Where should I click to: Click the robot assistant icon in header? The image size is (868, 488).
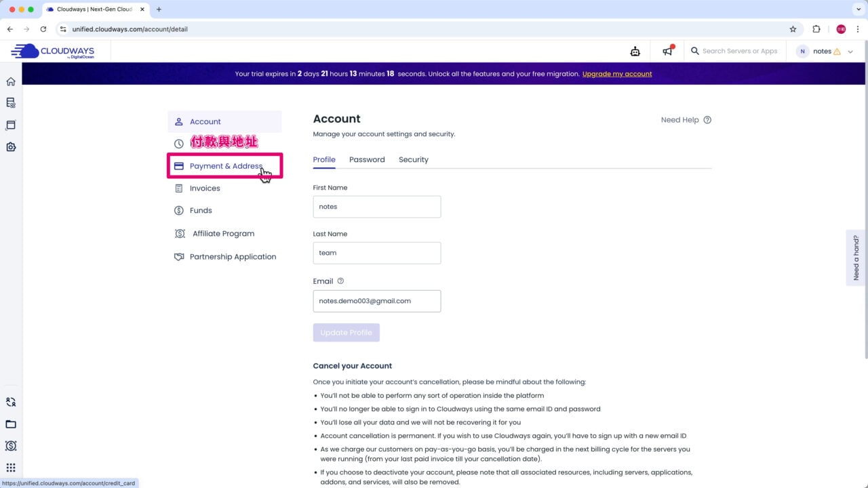click(x=635, y=52)
